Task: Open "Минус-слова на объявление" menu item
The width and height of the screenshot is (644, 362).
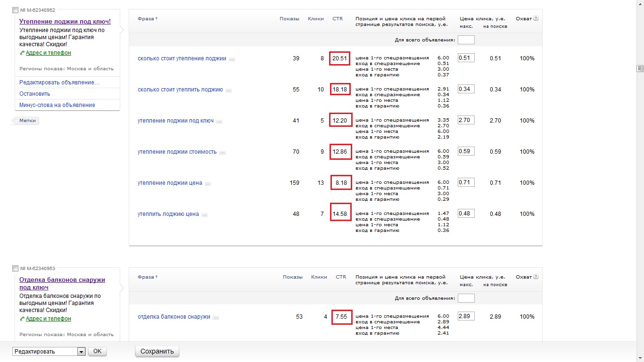Action: pos(57,105)
